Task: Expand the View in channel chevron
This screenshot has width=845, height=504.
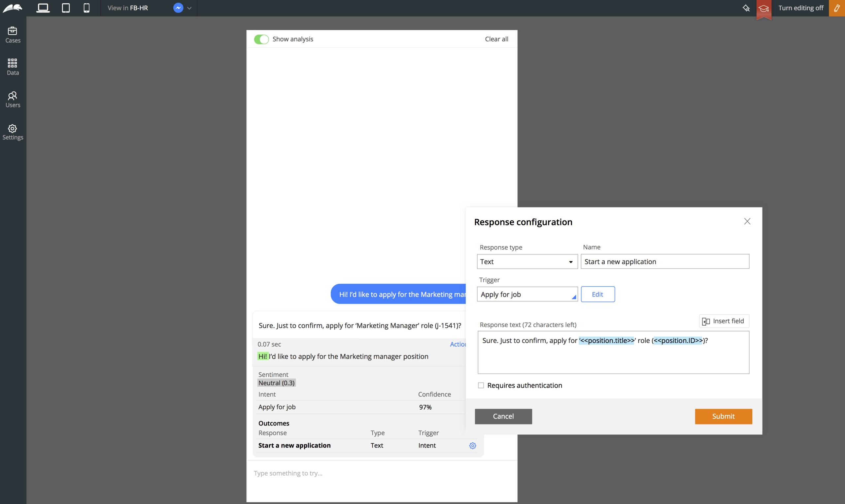Action: 189,8
